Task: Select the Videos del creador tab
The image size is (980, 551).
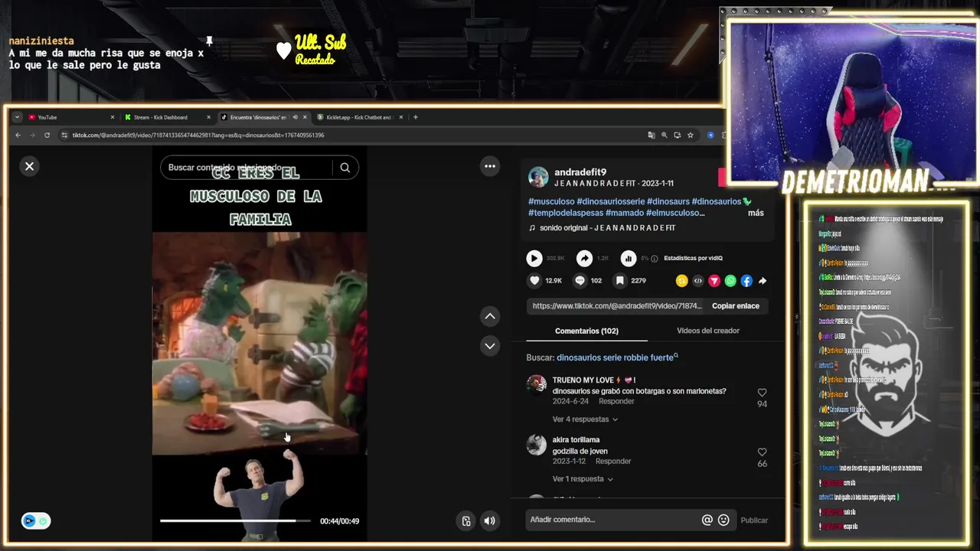Action: pyautogui.click(x=708, y=331)
